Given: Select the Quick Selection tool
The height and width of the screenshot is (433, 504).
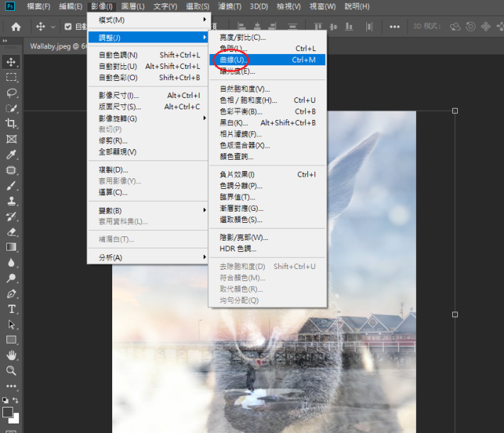Looking at the screenshot, I should (x=11, y=109).
